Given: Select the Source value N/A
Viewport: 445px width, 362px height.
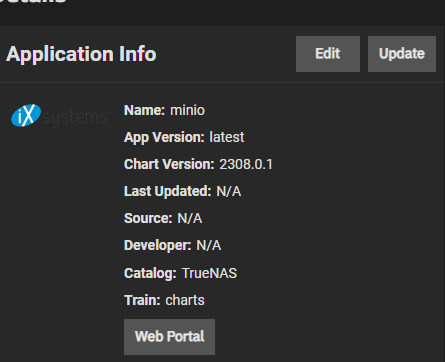Looking at the screenshot, I should coord(189,218).
